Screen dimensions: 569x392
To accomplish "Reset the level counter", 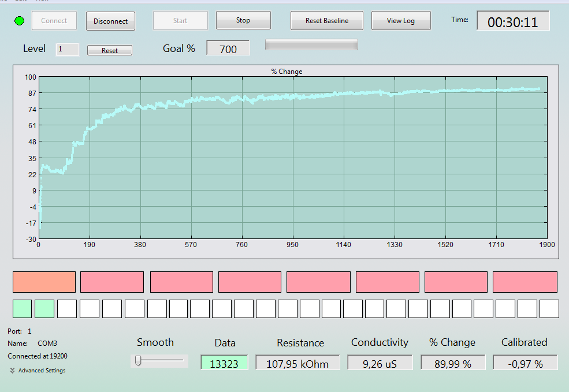I will pos(110,50).
